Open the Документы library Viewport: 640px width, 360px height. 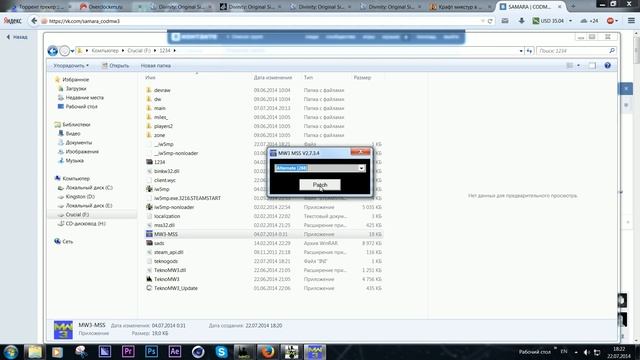point(79,142)
